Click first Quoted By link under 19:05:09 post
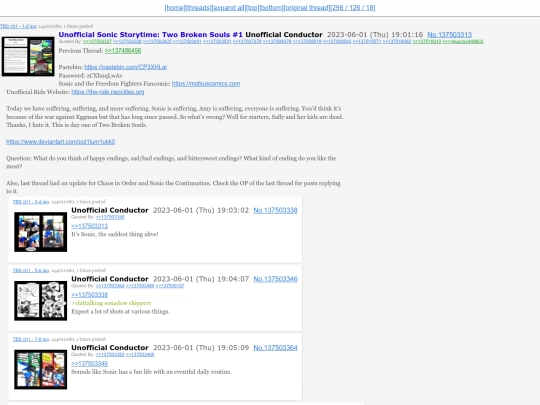Viewport: 540px width, 405px height. [x=110, y=355]
